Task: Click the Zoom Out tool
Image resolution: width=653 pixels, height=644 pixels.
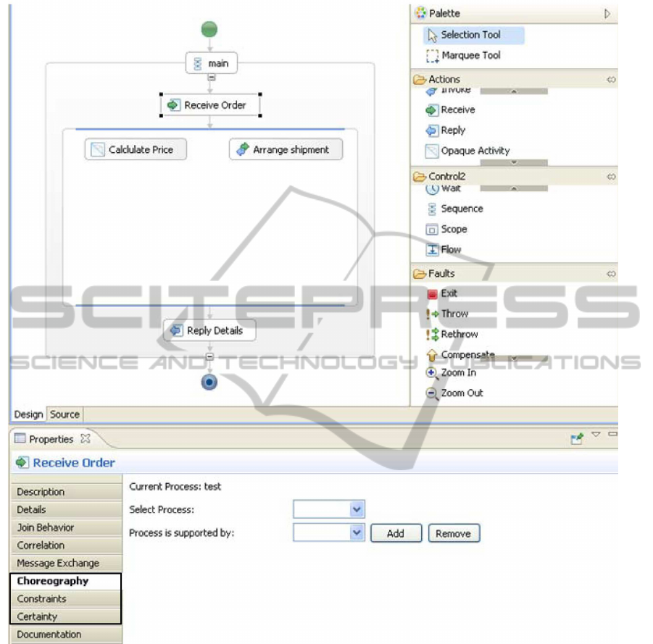Action: [x=462, y=393]
